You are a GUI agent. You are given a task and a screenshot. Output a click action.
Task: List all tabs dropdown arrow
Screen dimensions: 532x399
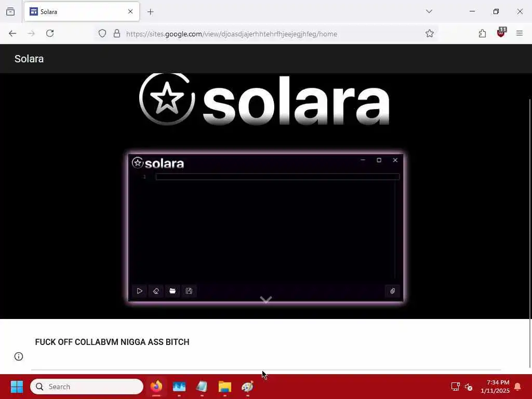[x=429, y=11]
